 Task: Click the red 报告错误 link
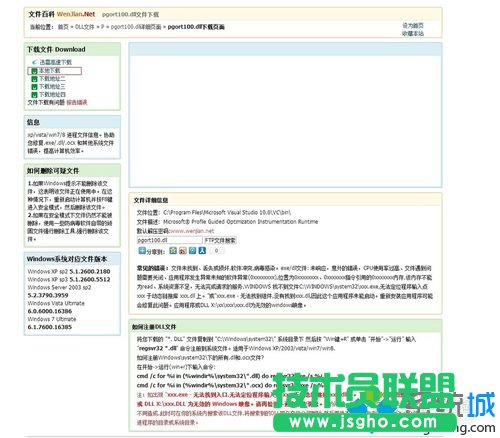tap(77, 102)
